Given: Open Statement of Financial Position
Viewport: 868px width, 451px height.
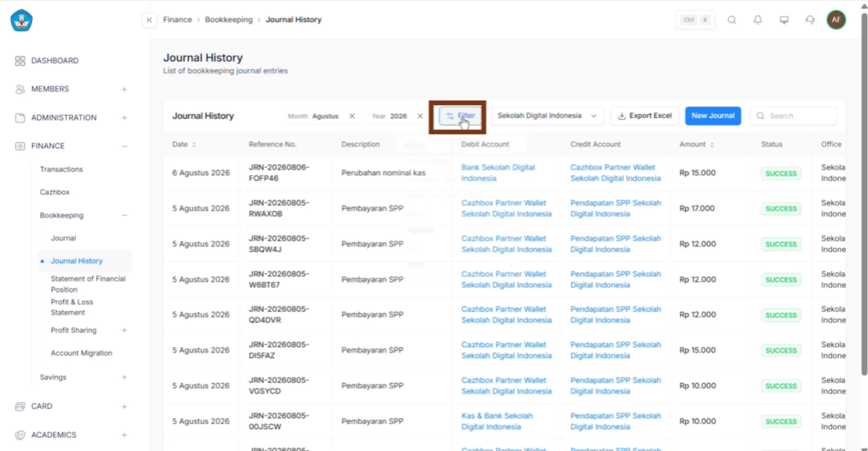Looking at the screenshot, I should [88, 284].
